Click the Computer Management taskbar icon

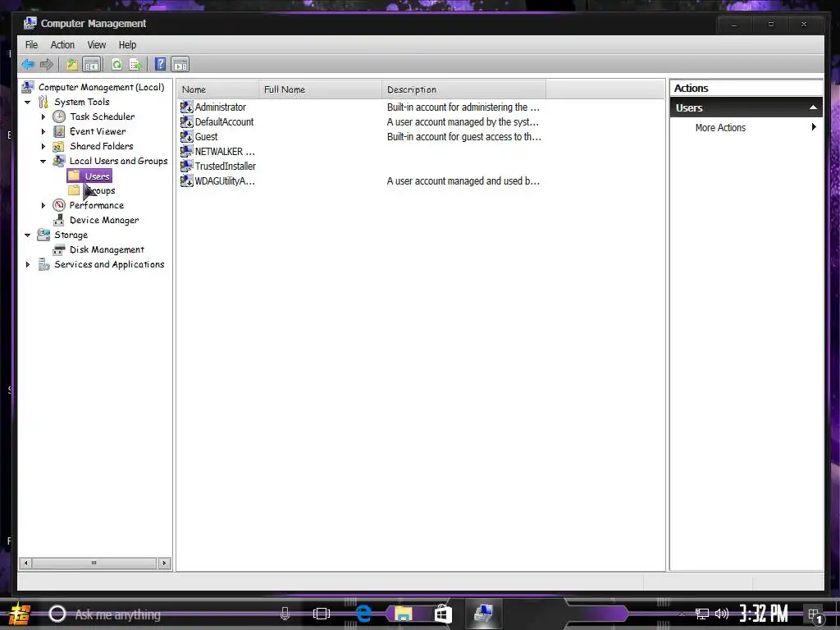[484, 614]
